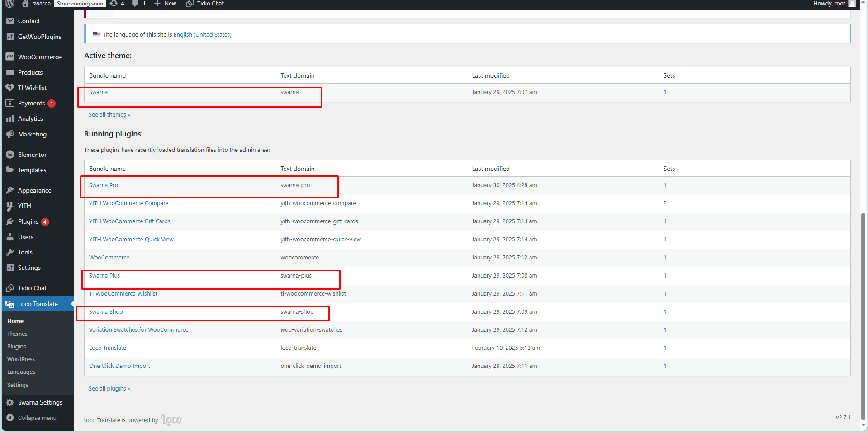Click the Contact envelope icon

(10, 21)
